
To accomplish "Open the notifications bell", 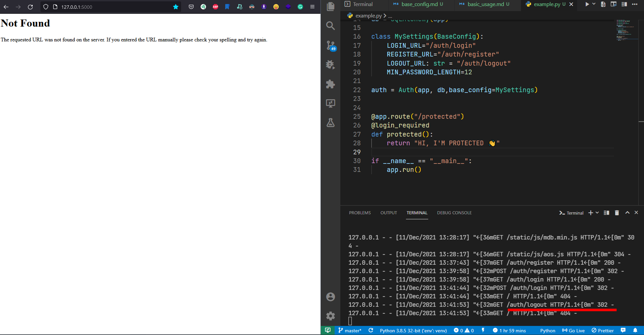I will [635, 330].
